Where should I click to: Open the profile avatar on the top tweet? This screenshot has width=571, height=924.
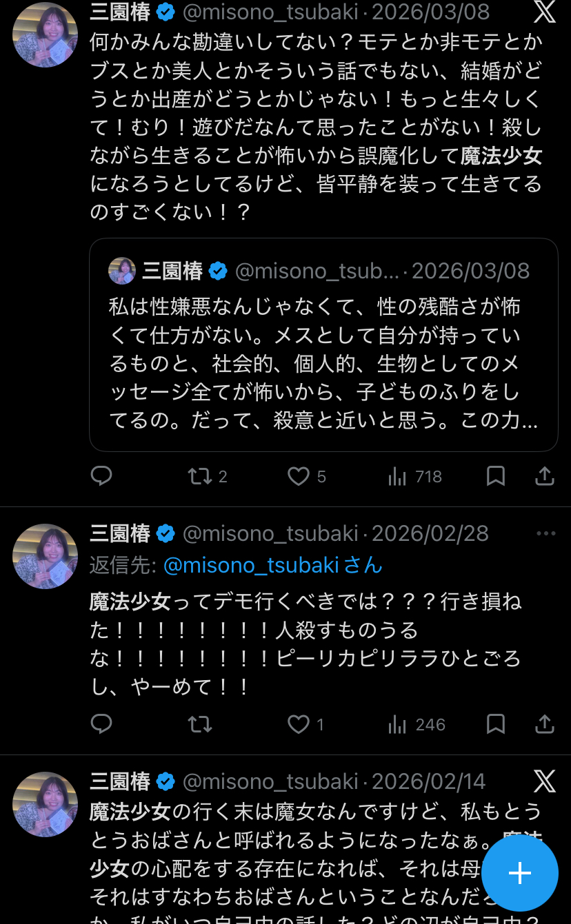coord(45,35)
